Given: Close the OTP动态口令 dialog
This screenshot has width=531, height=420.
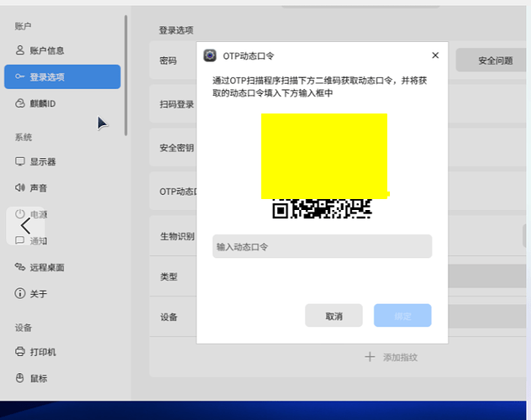Looking at the screenshot, I should coord(435,55).
